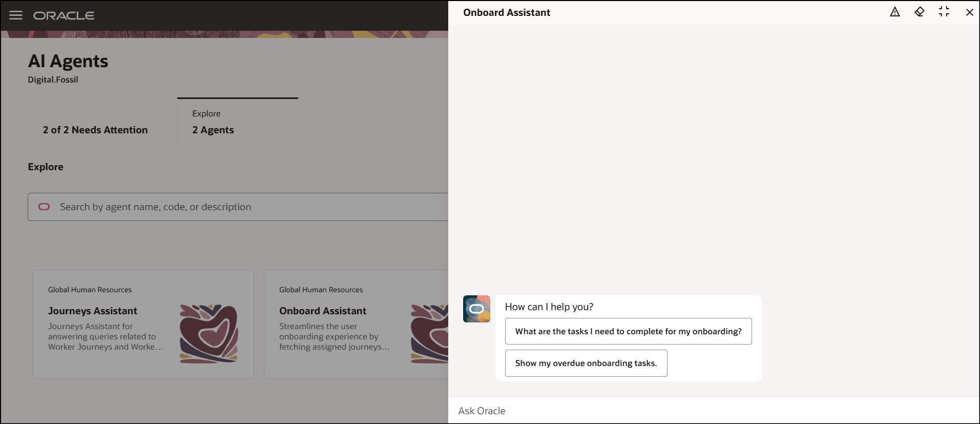The width and height of the screenshot is (980, 424).
Task: Click the Onboard Assistant panel title
Action: 507,12
